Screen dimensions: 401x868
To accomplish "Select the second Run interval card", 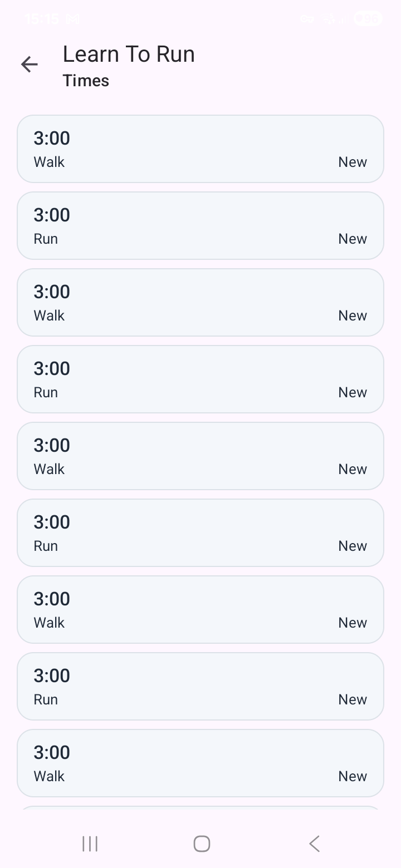I will pyautogui.click(x=200, y=379).
